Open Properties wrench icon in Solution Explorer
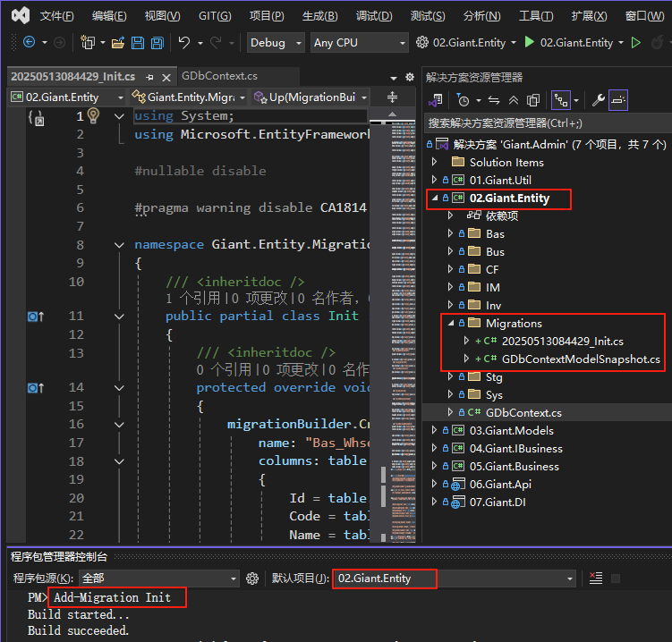 (599, 100)
